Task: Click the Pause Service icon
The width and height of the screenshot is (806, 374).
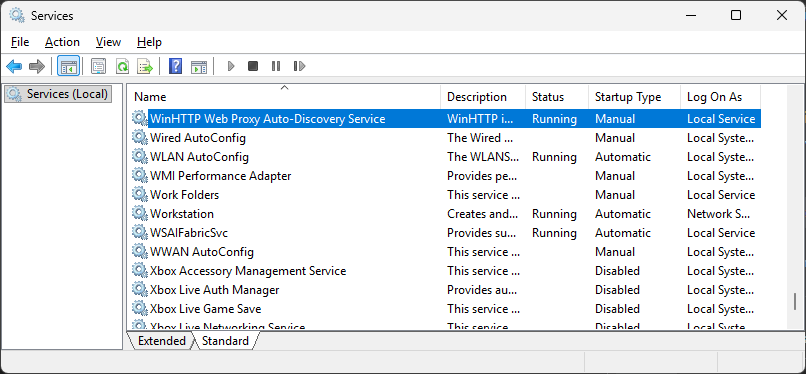Action: tap(276, 66)
